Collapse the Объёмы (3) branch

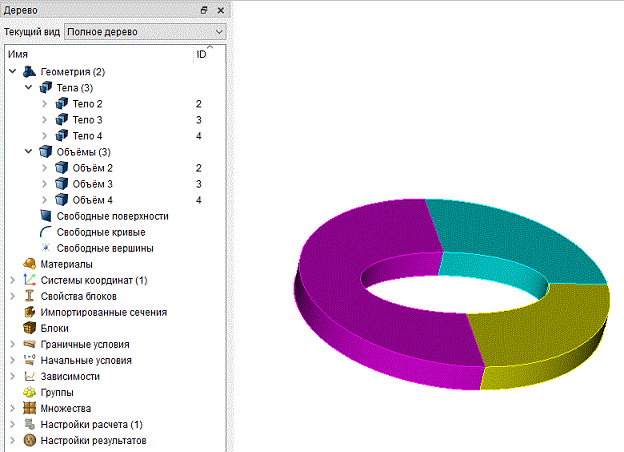[x=28, y=152]
